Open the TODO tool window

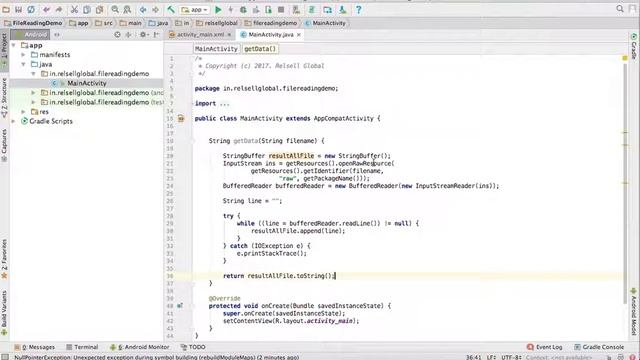[x=193, y=347]
